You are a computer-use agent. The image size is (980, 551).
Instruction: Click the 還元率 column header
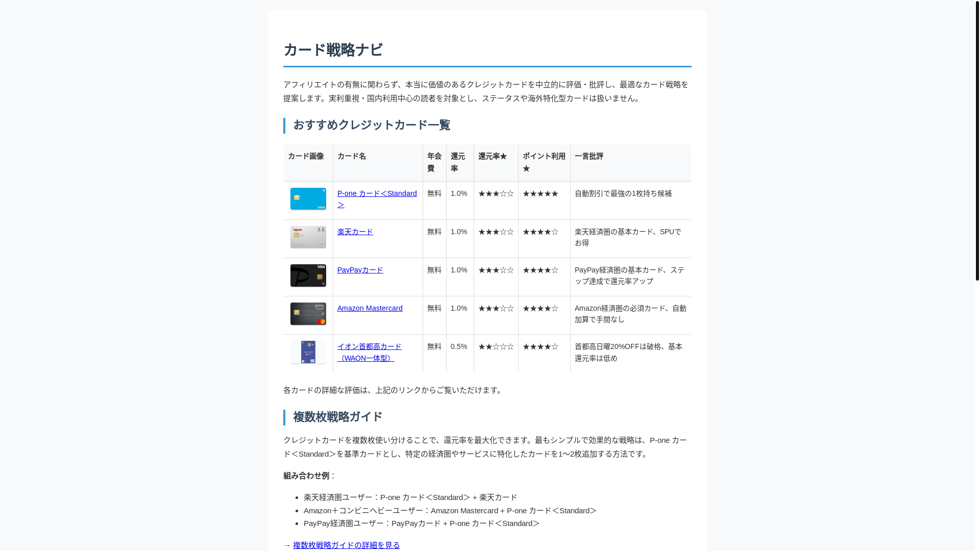(460, 163)
